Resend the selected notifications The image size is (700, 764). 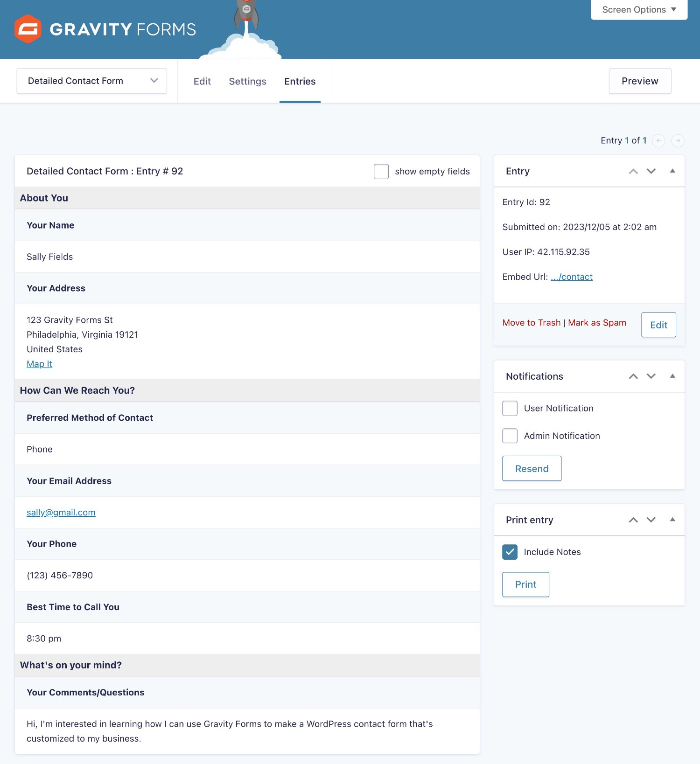tap(532, 468)
